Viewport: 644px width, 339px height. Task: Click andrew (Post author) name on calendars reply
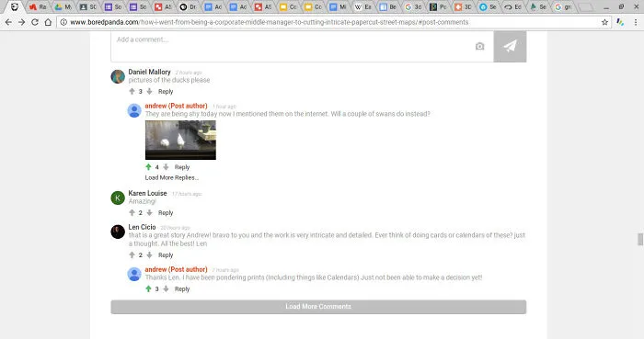coord(176,269)
